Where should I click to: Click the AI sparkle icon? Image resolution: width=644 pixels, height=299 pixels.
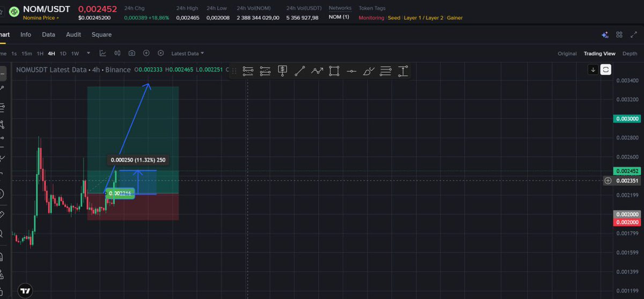click(605, 35)
